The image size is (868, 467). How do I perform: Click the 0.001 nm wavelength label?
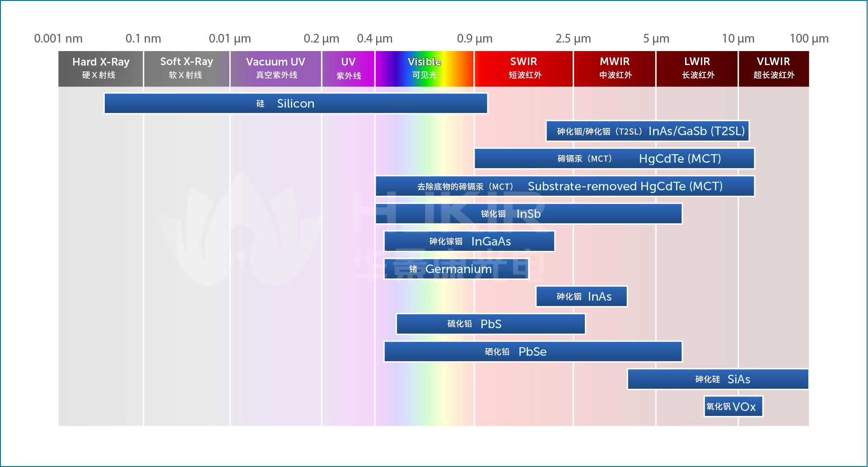[x=58, y=38]
